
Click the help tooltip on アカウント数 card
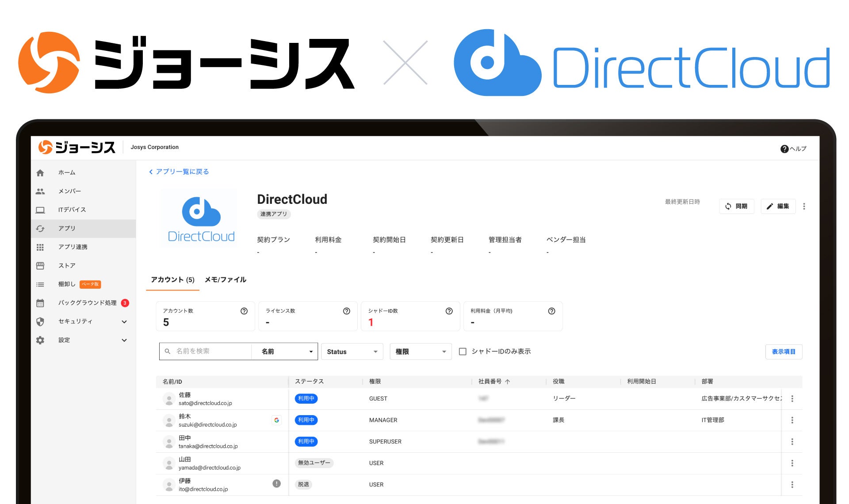coord(244,311)
